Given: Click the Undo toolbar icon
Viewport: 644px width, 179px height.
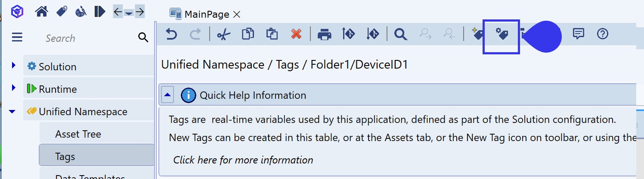Looking at the screenshot, I should coord(171,34).
